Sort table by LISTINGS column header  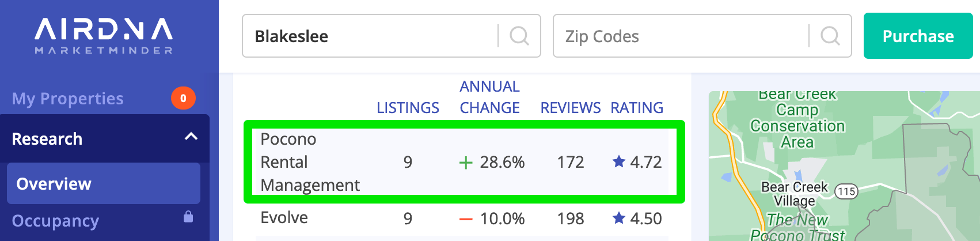408,108
